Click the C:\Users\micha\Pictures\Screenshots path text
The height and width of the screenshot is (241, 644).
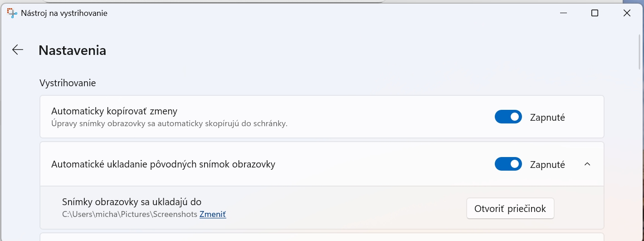[x=129, y=214]
